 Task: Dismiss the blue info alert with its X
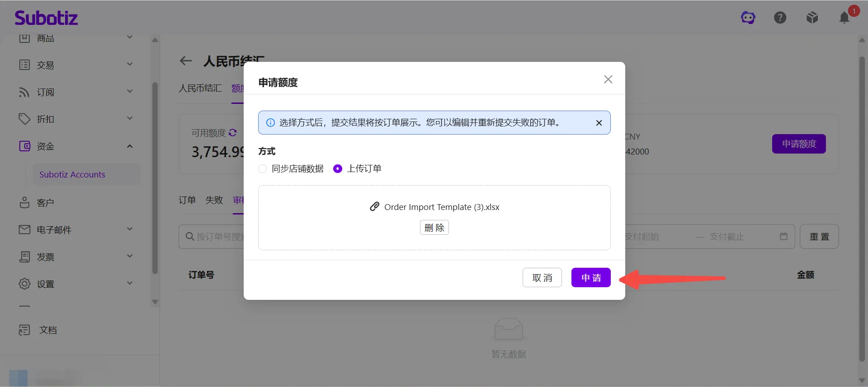click(599, 123)
